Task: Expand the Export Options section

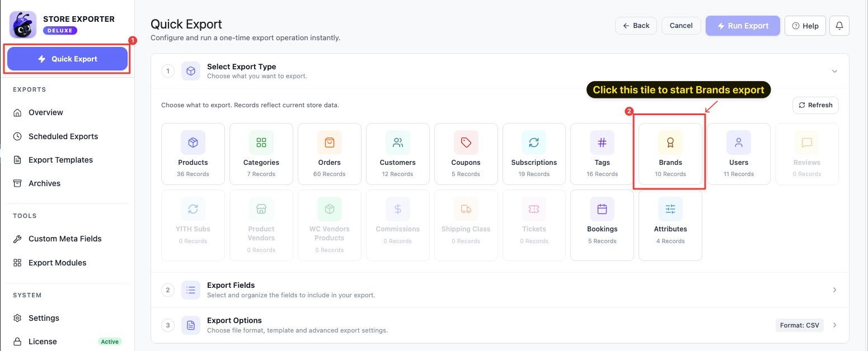Action: 834,325
